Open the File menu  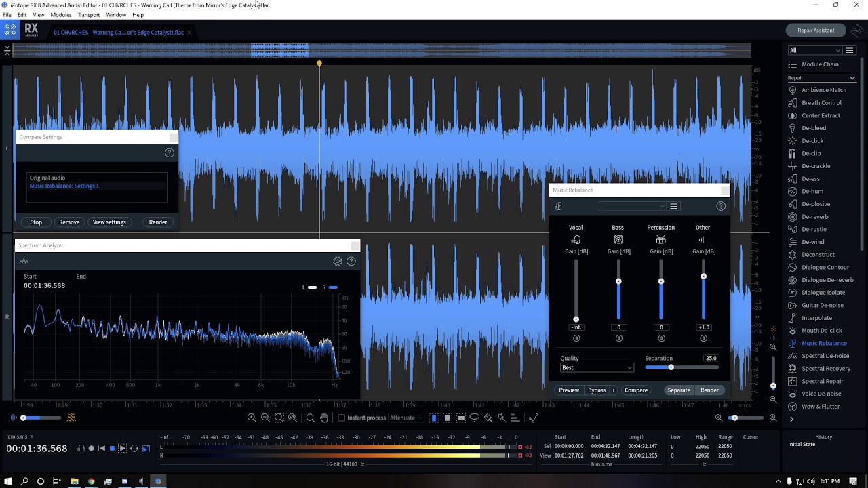pyautogui.click(x=7, y=15)
